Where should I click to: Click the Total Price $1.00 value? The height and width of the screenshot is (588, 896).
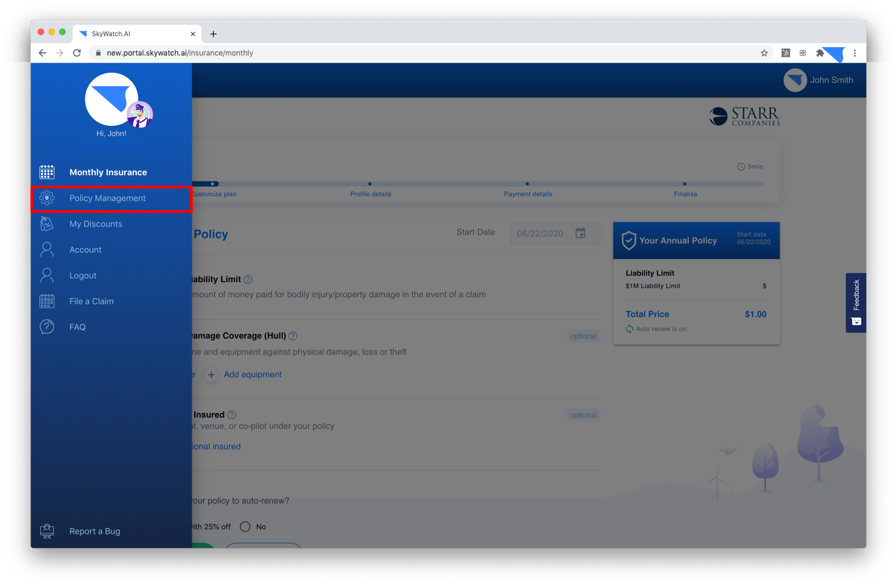pyautogui.click(x=756, y=314)
